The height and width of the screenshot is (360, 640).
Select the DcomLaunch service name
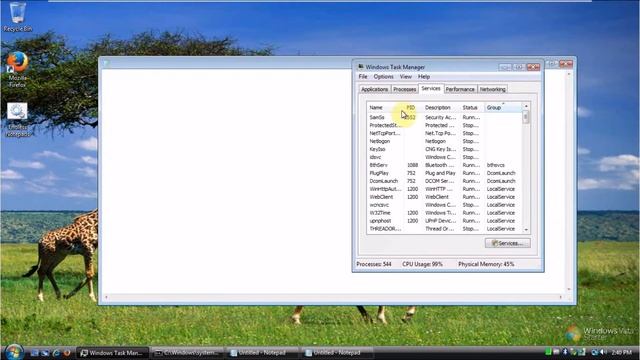(x=384, y=181)
